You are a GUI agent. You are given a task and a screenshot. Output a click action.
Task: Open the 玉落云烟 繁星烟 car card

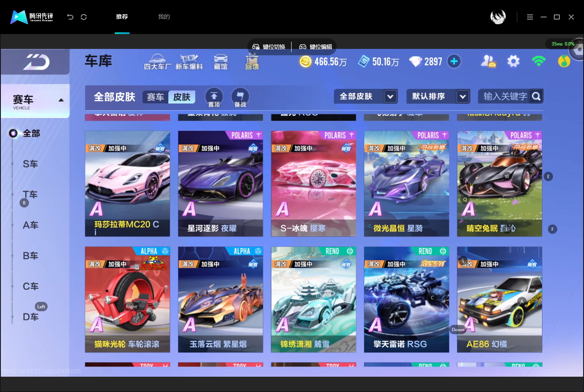[x=221, y=300]
